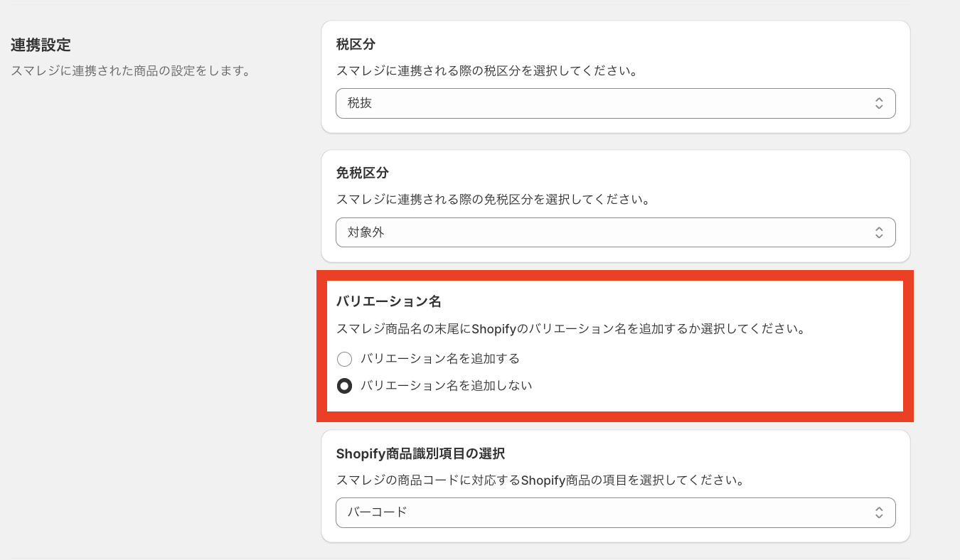
Task: Click the スマレジに連携された商品の設定をします description
Action: (130, 71)
